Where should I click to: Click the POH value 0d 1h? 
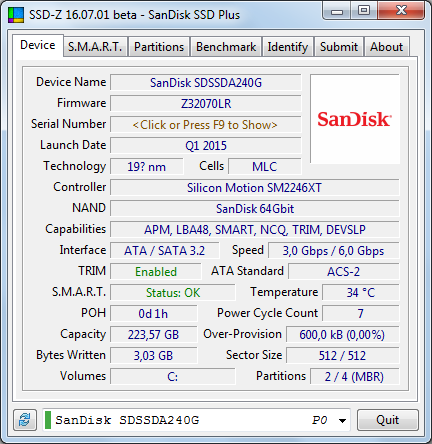click(x=154, y=314)
